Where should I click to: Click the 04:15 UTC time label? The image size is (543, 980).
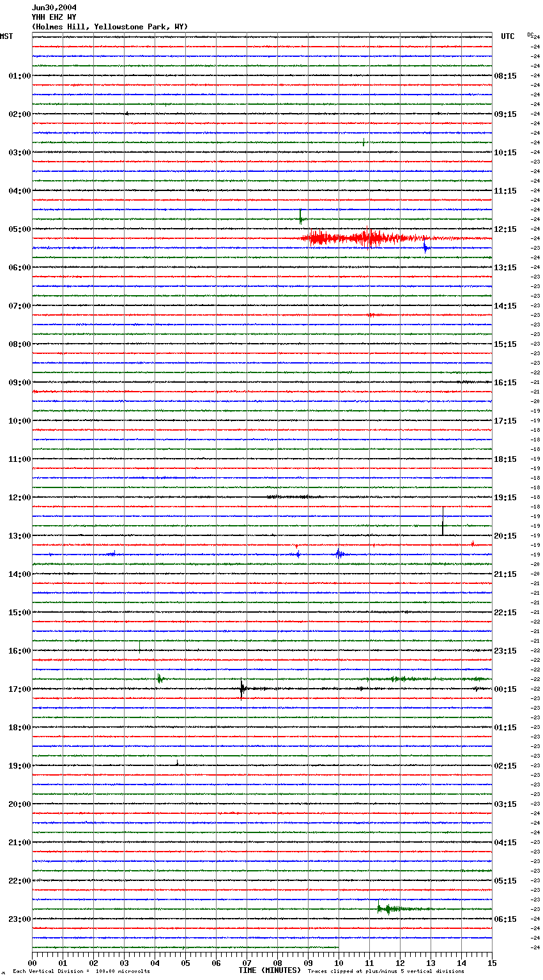pos(505,843)
